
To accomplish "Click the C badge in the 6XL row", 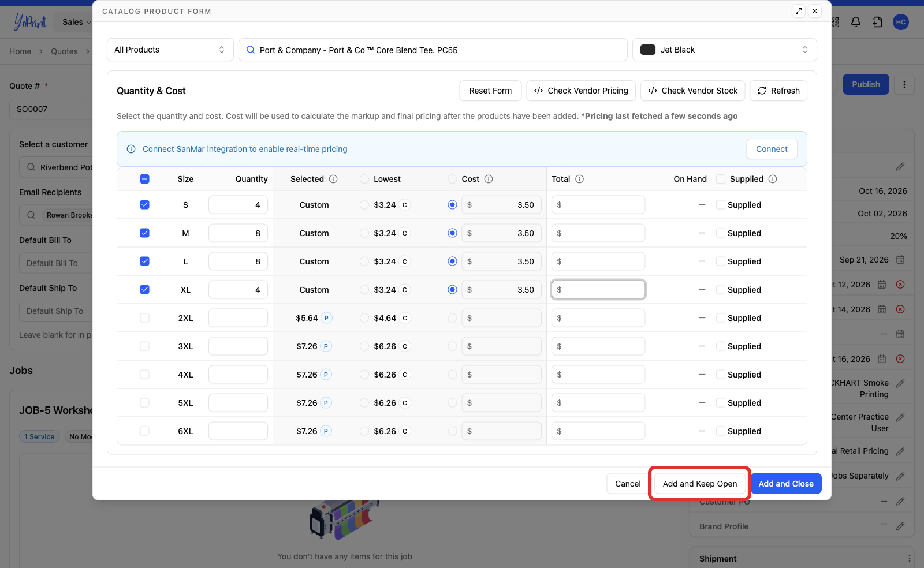I will pos(405,431).
